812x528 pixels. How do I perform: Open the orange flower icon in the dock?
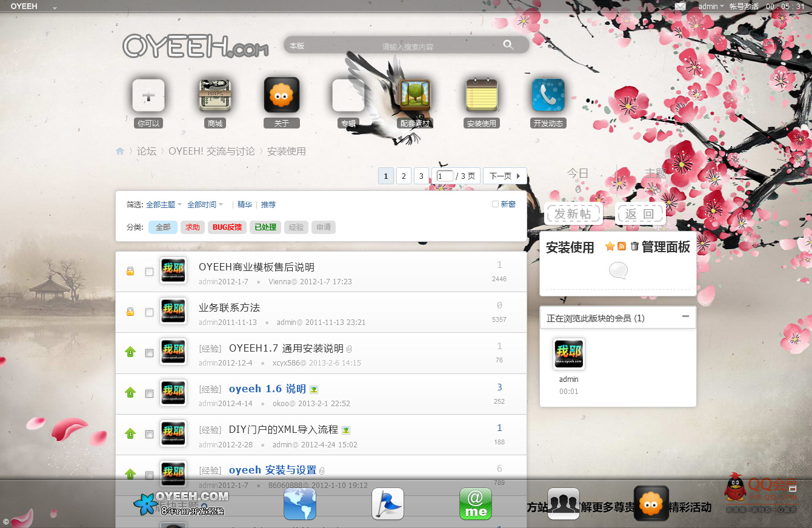(651, 504)
